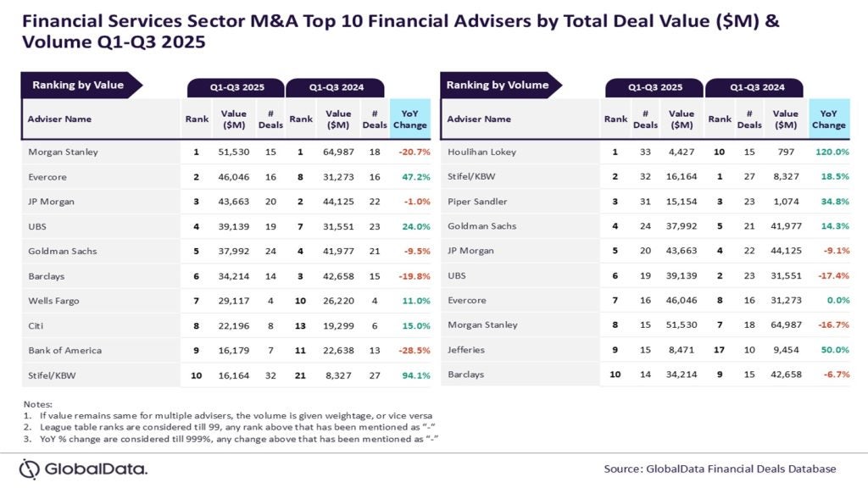Select the -28.5% YoY change cell
868x488 pixels.
(413, 350)
